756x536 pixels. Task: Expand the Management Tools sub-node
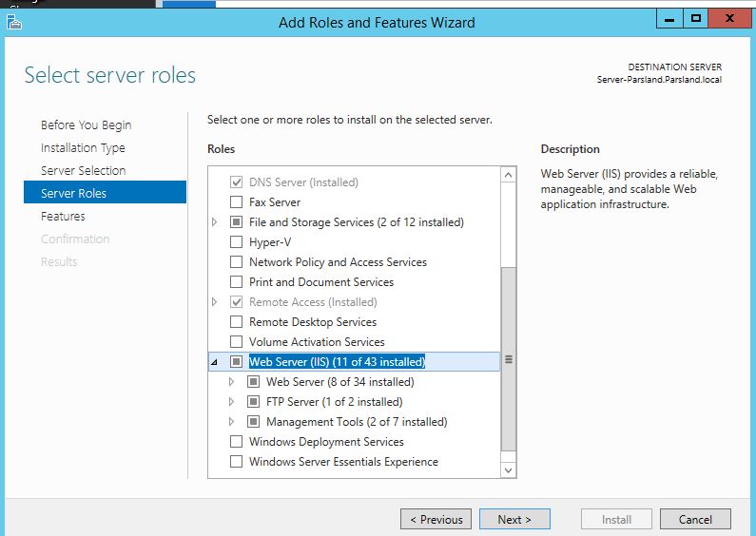pos(231,422)
